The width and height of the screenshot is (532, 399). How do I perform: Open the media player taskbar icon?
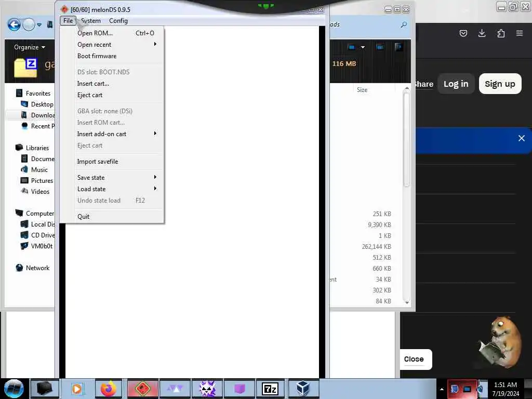[77, 389]
